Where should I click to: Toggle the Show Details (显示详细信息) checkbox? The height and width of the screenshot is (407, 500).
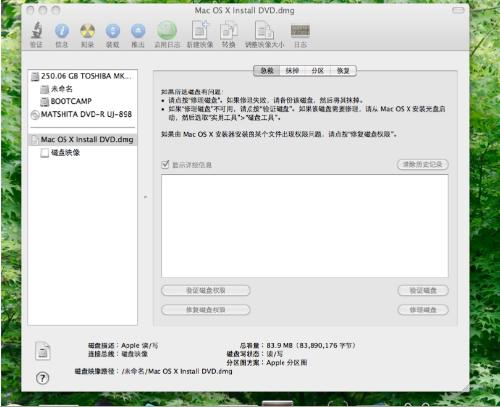tap(165, 164)
